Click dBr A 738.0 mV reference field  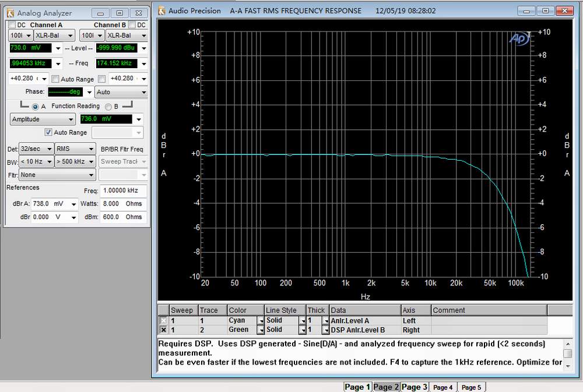pyautogui.click(x=51, y=204)
